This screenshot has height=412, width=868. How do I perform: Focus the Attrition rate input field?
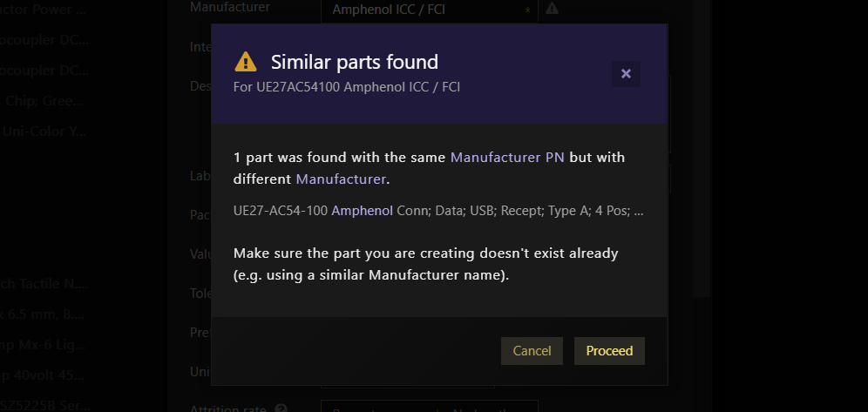pyautogui.click(x=429, y=407)
